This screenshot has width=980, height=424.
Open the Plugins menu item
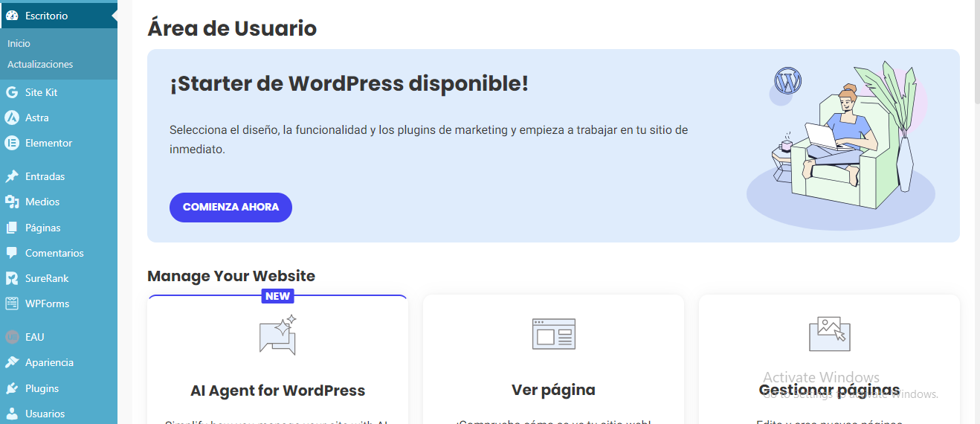coord(59,388)
